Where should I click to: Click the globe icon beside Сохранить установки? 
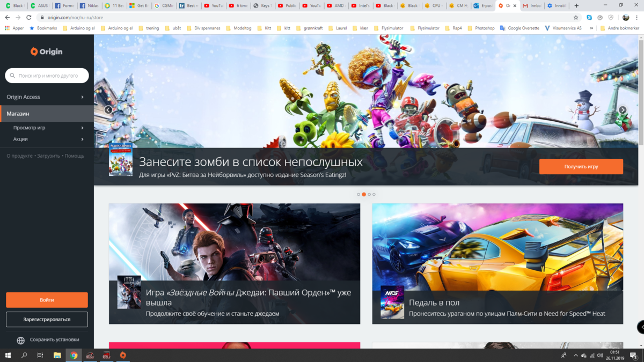[21, 340]
